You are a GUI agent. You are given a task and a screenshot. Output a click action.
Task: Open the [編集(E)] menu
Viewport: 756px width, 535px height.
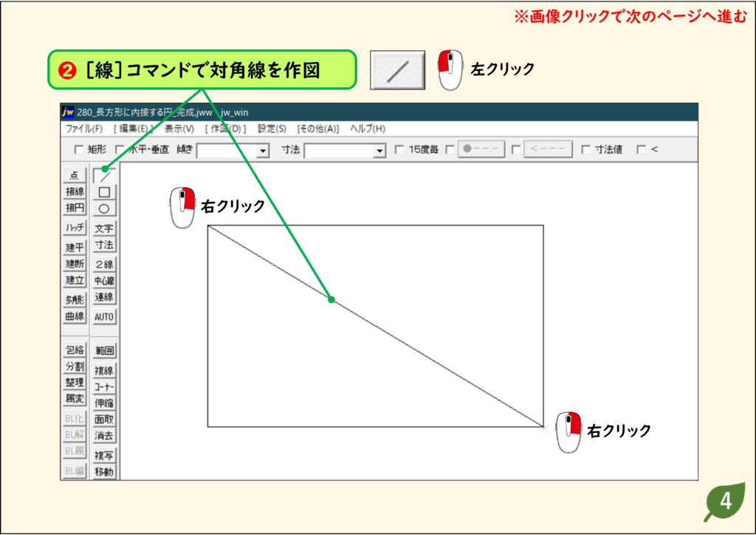click(x=134, y=129)
